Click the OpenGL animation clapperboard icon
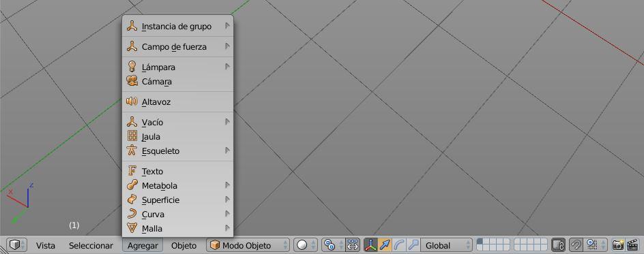 point(632,245)
